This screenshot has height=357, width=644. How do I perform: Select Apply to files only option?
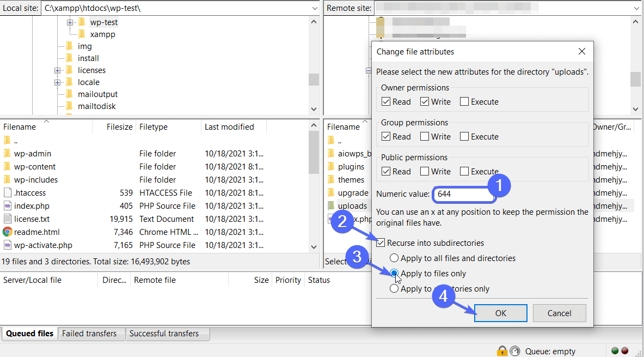click(x=394, y=274)
